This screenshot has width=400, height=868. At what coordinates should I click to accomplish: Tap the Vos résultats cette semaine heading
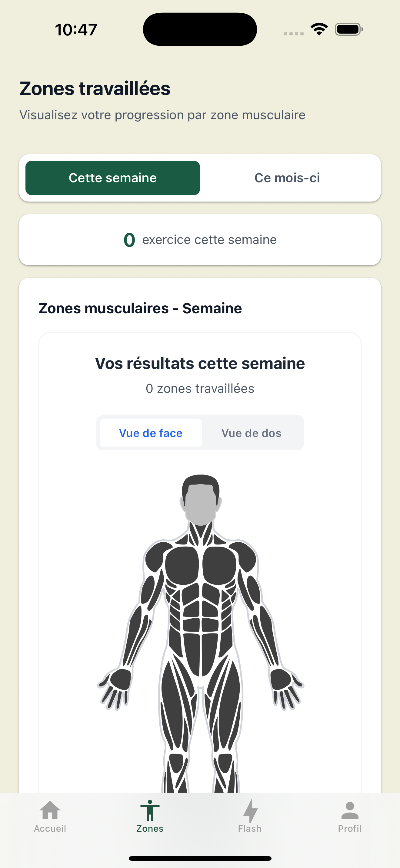[x=200, y=363]
